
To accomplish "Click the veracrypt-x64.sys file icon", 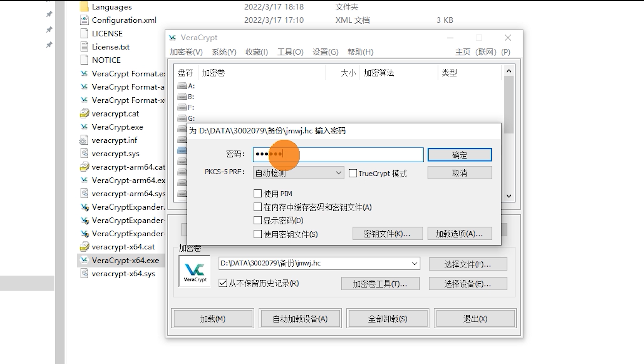I will click(x=84, y=273).
